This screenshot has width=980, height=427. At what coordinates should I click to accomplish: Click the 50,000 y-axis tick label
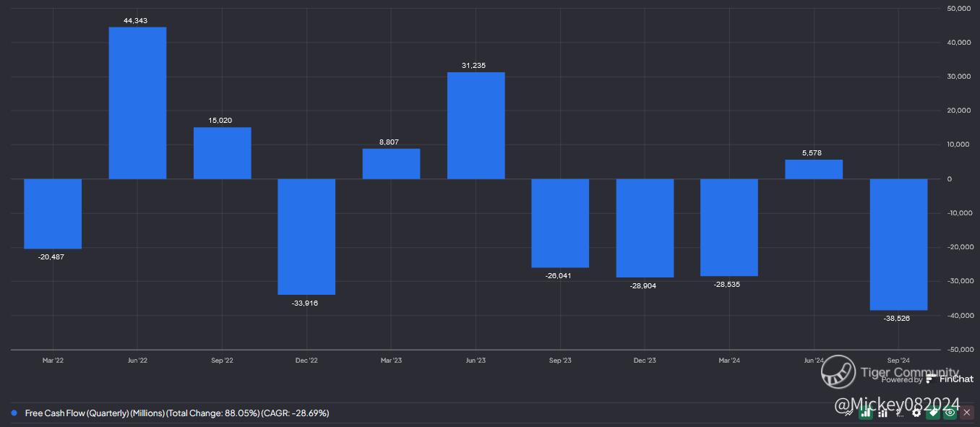tap(958, 9)
